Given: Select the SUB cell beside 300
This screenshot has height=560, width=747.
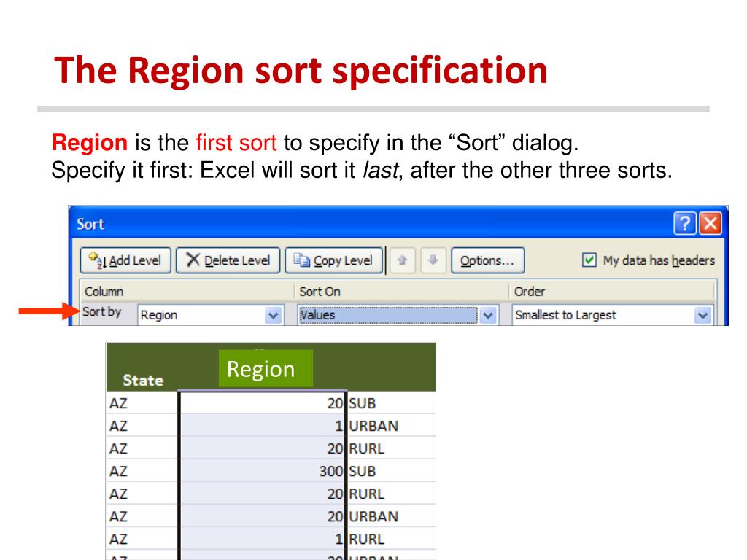Looking at the screenshot, I should (391, 471).
